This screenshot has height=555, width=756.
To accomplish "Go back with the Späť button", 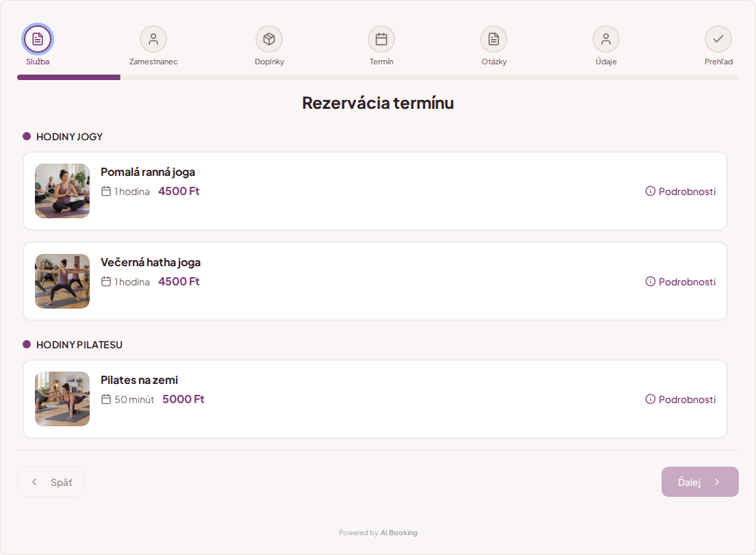I will click(x=51, y=482).
